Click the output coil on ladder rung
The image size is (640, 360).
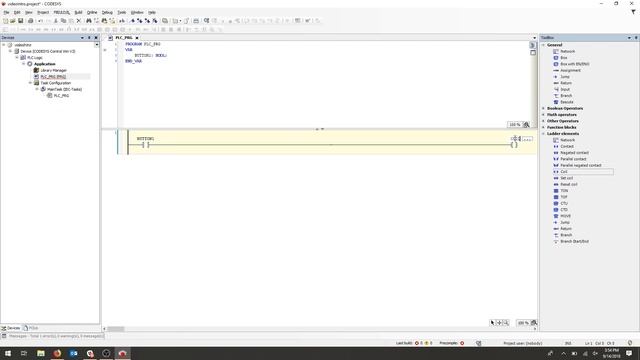pyautogui.click(x=514, y=144)
